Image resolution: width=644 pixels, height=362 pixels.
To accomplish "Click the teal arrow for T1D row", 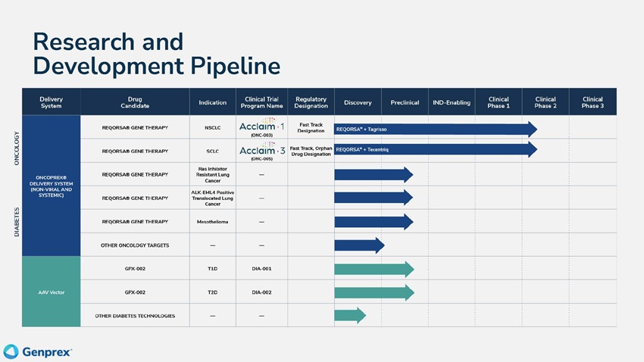I will 374,269.
